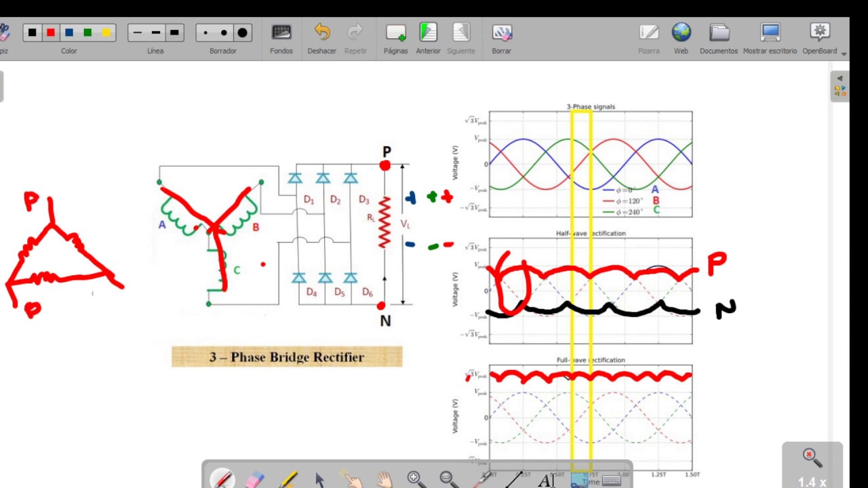The height and width of the screenshot is (488, 868).
Task: Select the black pen color
Action: (32, 33)
